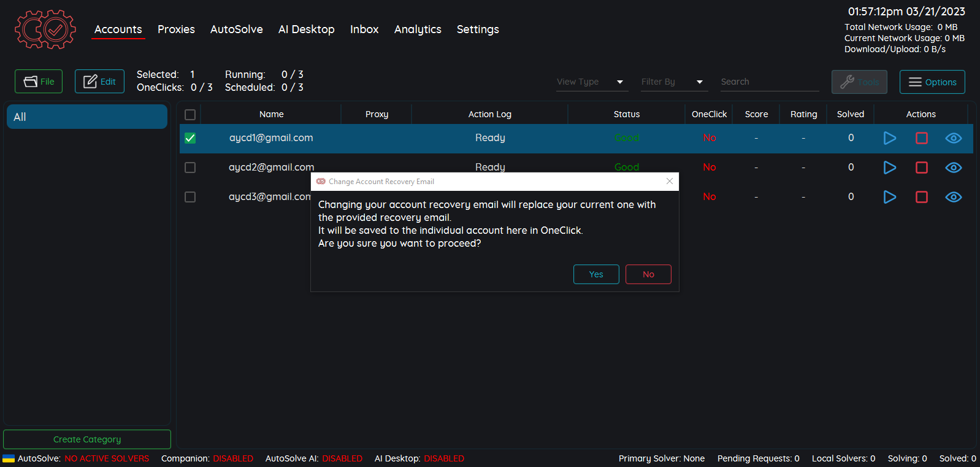Image resolution: width=980 pixels, height=467 pixels.
Task: Open the Analytics tab
Action: [418, 29]
